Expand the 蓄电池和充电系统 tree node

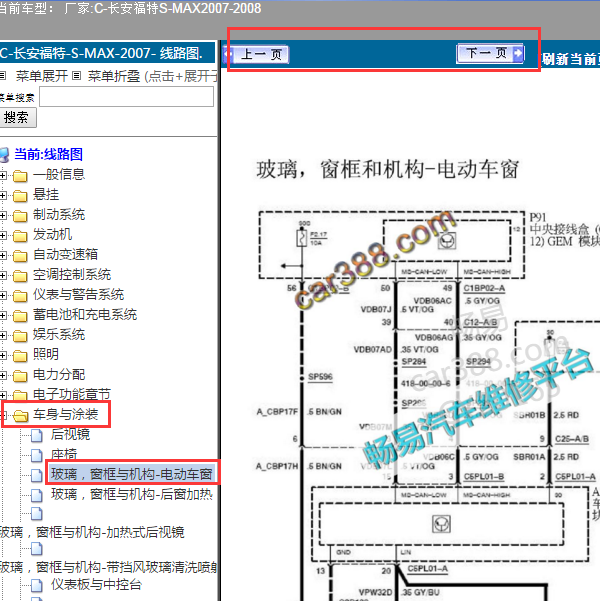tap(3, 315)
